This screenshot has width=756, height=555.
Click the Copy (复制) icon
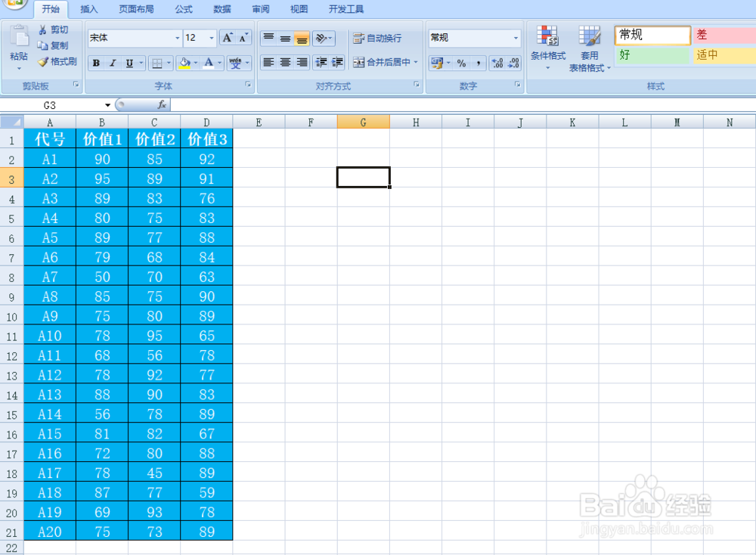[43, 45]
